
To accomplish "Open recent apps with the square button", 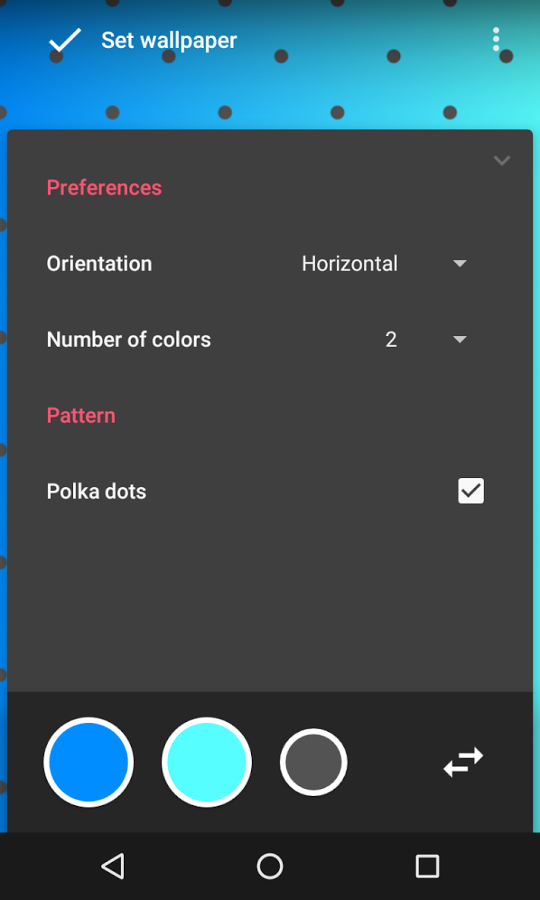I will 428,866.
